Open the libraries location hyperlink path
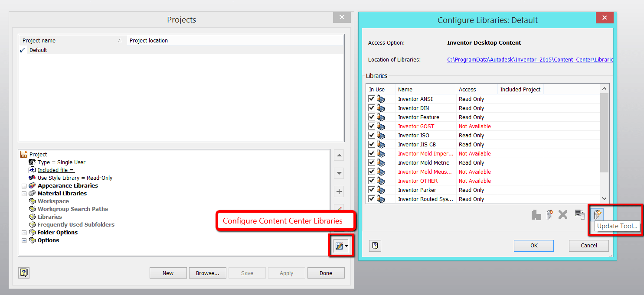Screen dimensions: 644x295 click(x=529, y=59)
